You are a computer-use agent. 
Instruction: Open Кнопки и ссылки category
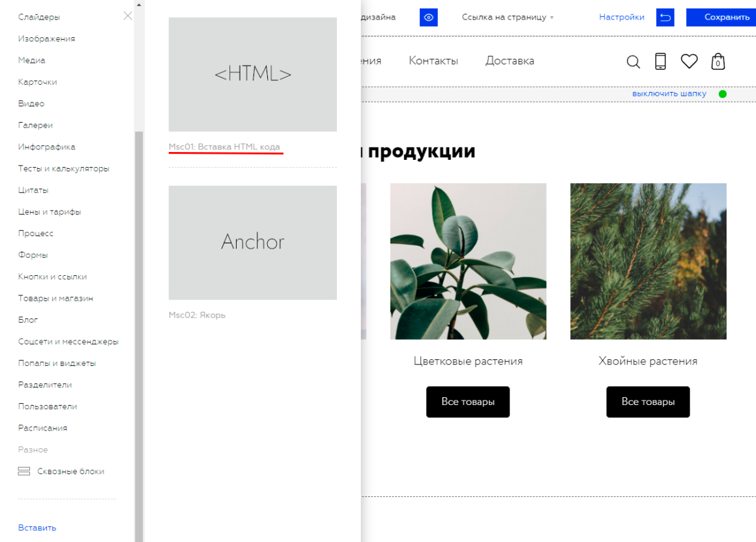coord(52,277)
